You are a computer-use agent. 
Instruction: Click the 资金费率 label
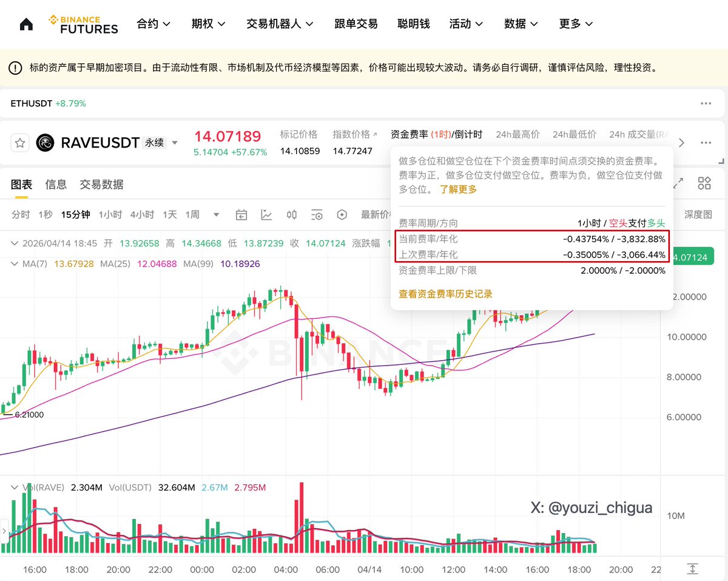[x=409, y=134]
